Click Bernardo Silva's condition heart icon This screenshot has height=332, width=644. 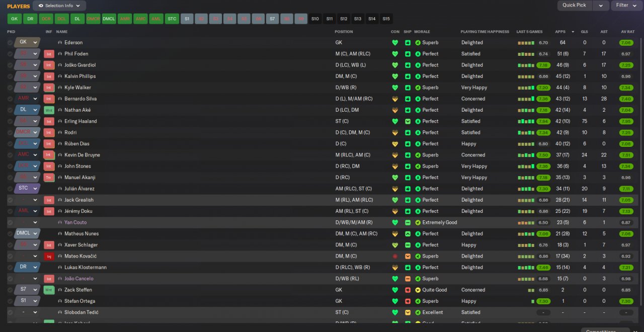pos(395,99)
